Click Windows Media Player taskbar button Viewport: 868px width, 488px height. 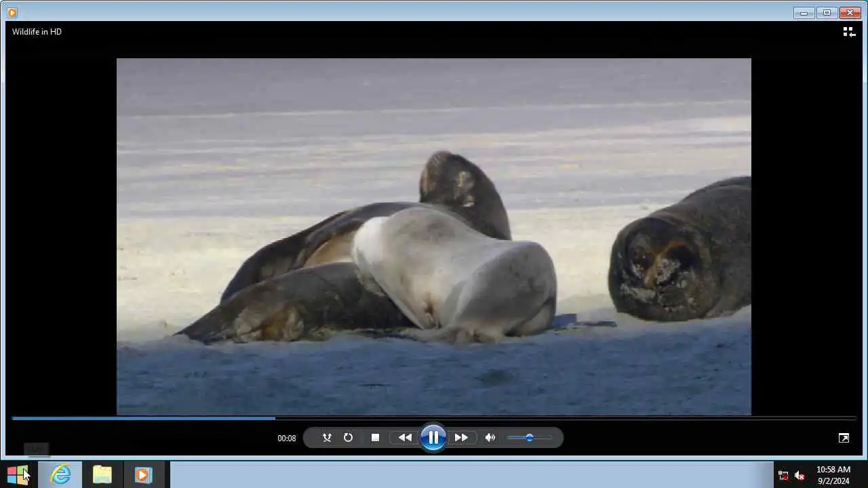pos(143,474)
